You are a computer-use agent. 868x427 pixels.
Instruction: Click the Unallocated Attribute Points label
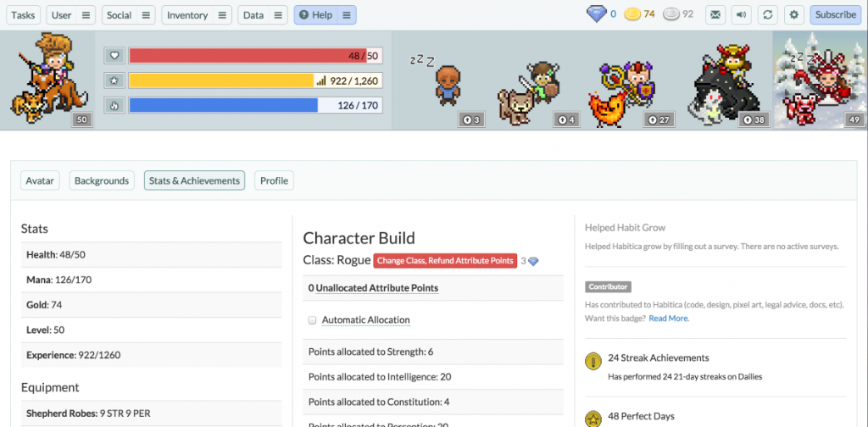377,288
